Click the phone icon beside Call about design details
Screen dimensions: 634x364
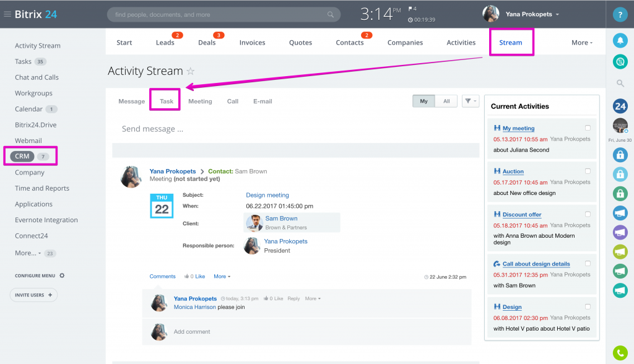(x=497, y=264)
